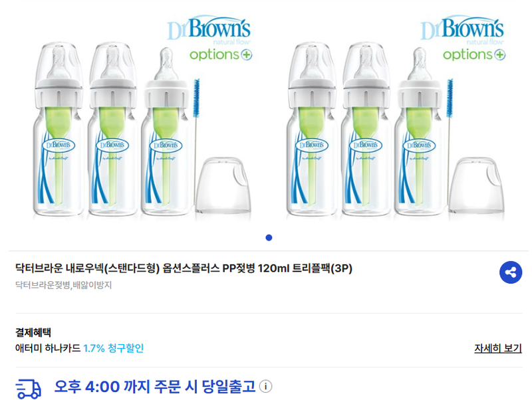Open the 자세히 보기 link
The width and height of the screenshot is (532, 400).
497,348
